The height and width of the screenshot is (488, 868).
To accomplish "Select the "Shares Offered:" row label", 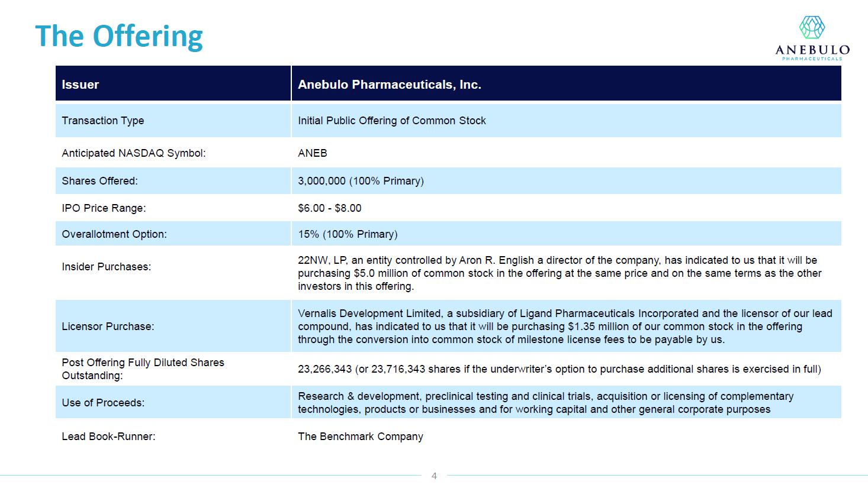I will (x=99, y=181).
